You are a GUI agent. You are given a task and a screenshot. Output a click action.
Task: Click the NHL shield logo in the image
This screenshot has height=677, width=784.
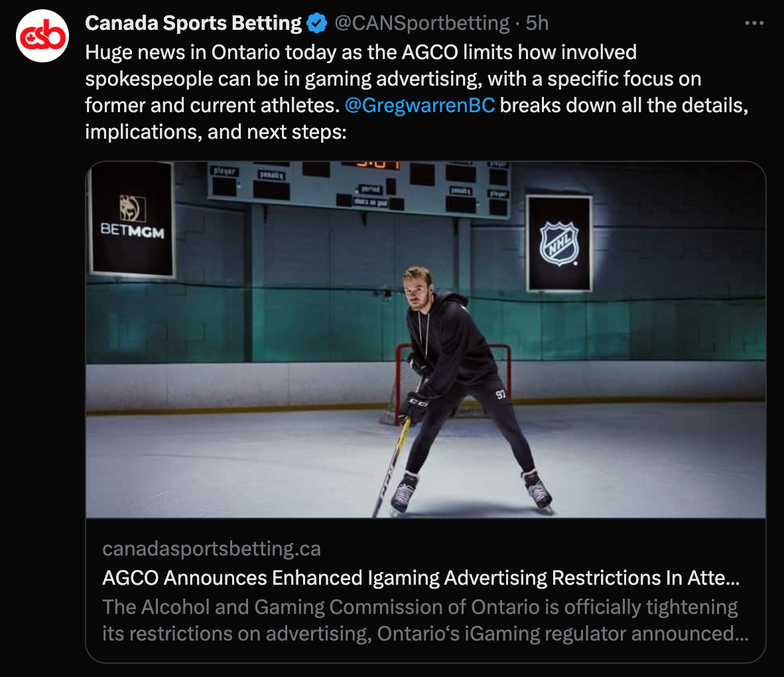pyautogui.click(x=559, y=243)
